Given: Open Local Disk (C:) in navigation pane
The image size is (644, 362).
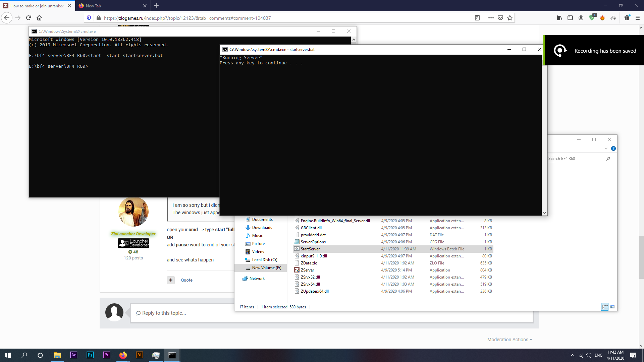Looking at the screenshot, I should point(264,260).
